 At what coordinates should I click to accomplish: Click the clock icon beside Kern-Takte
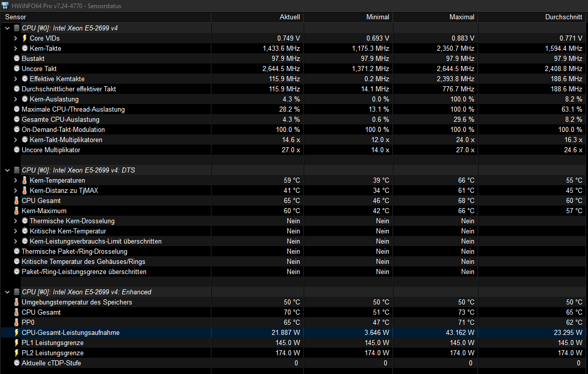click(25, 48)
